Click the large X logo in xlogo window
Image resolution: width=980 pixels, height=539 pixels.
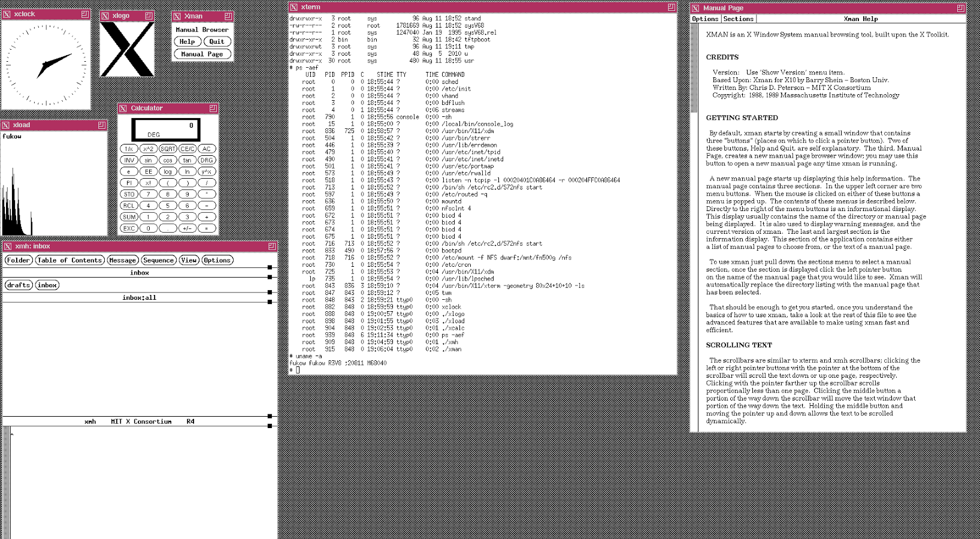click(127, 49)
